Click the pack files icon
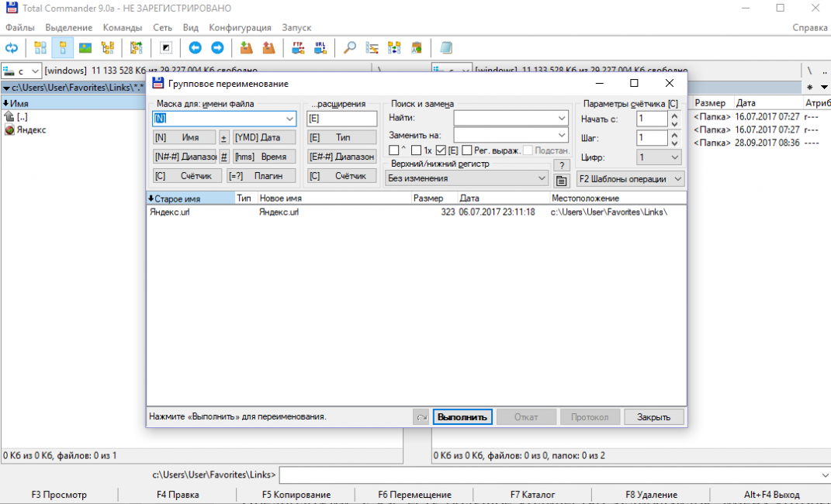The image size is (831, 504). [247, 48]
